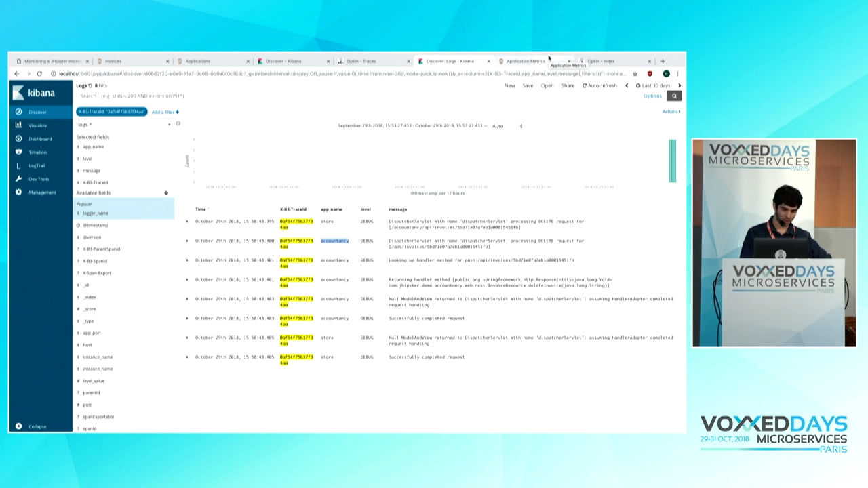This screenshot has height=488, width=868.
Task: Go back in browser history
Action: pos(17,73)
